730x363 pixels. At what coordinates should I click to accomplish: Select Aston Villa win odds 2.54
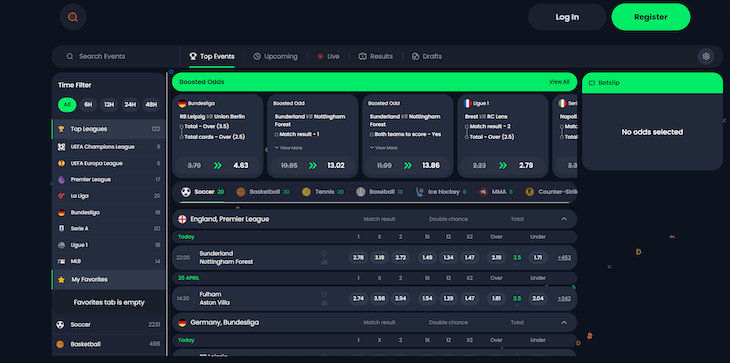tap(400, 298)
